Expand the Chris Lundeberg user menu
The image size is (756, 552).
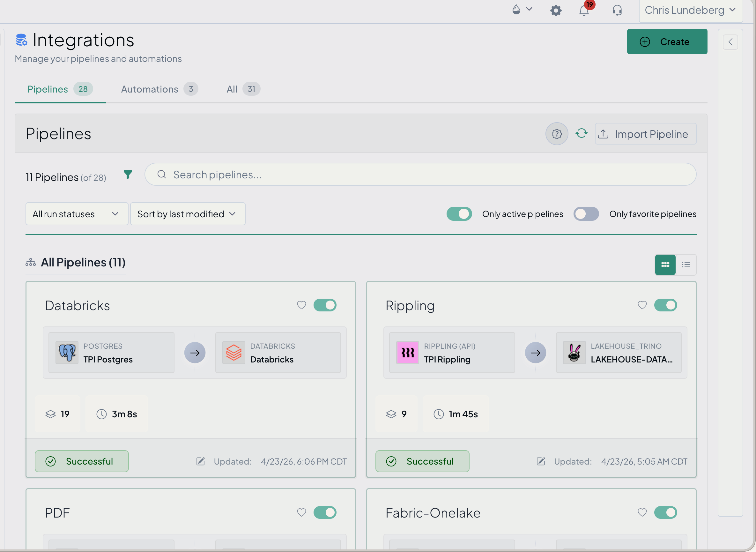[x=690, y=10]
